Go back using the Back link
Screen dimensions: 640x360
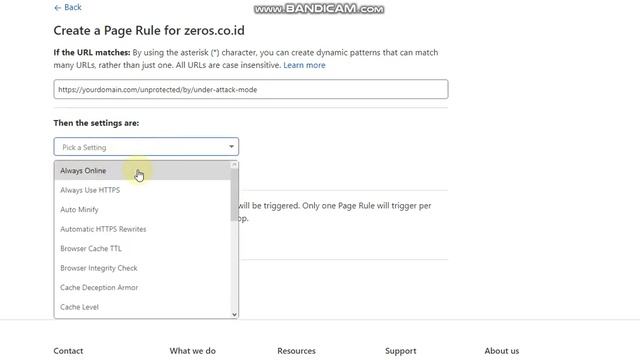(68, 7)
